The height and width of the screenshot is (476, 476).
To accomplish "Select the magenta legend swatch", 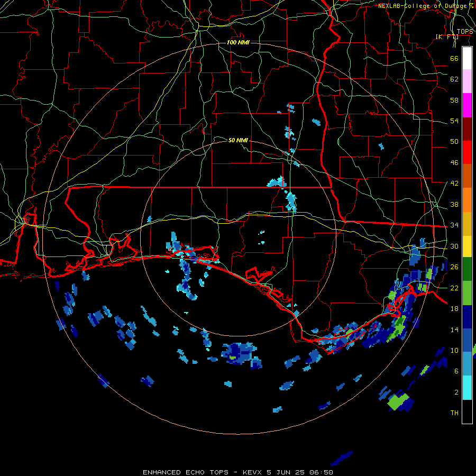I will point(467,105).
